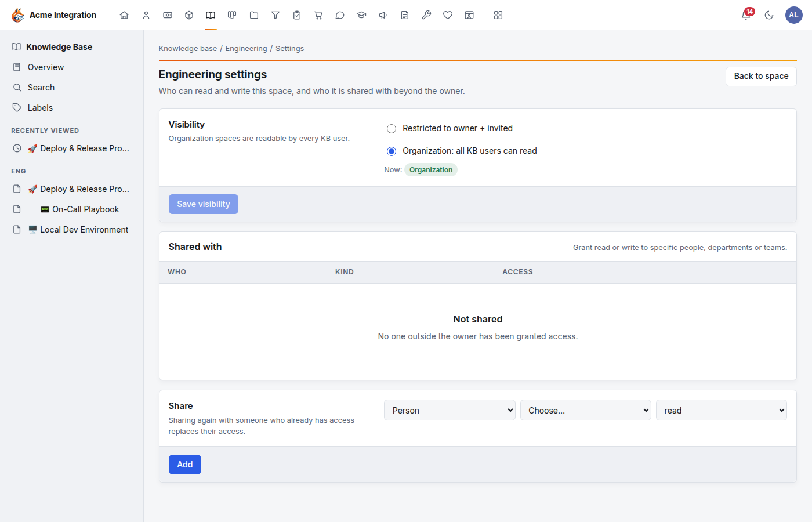
Task: Open the read access dropdown
Action: [x=722, y=410]
